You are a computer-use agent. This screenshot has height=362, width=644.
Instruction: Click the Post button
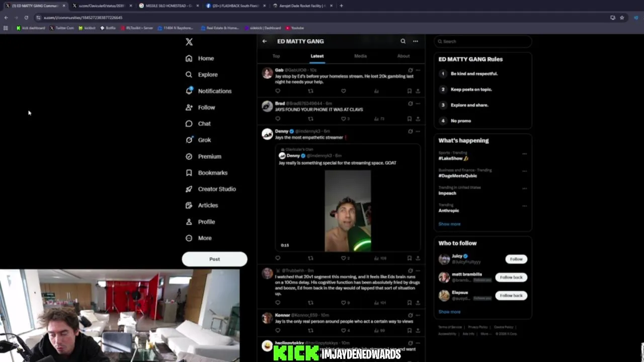click(214, 259)
